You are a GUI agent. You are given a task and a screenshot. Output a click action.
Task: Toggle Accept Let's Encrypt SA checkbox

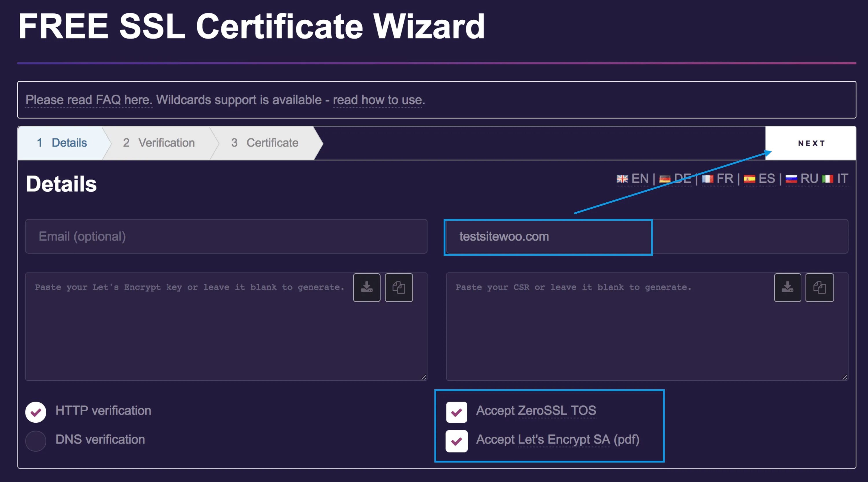tap(457, 441)
